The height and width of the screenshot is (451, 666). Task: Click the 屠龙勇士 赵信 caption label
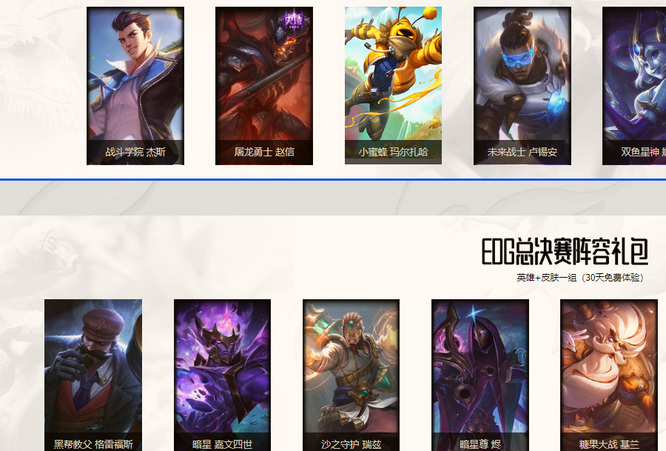point(264,152)
